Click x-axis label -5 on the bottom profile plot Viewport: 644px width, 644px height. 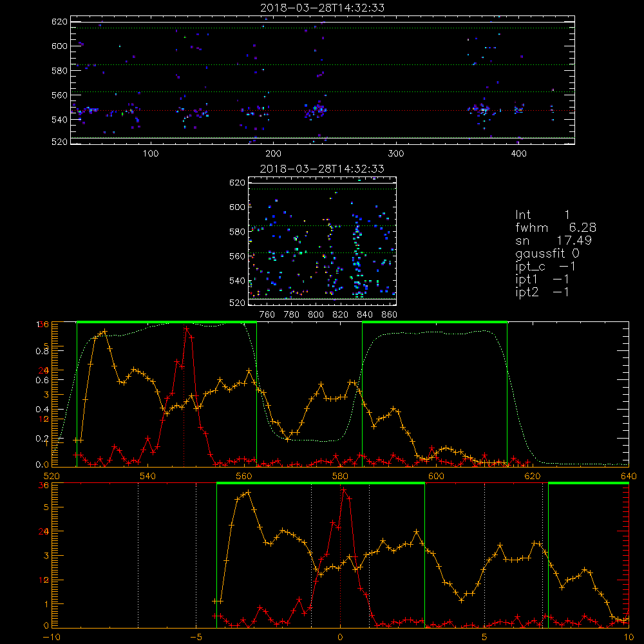tap(196, 637)
